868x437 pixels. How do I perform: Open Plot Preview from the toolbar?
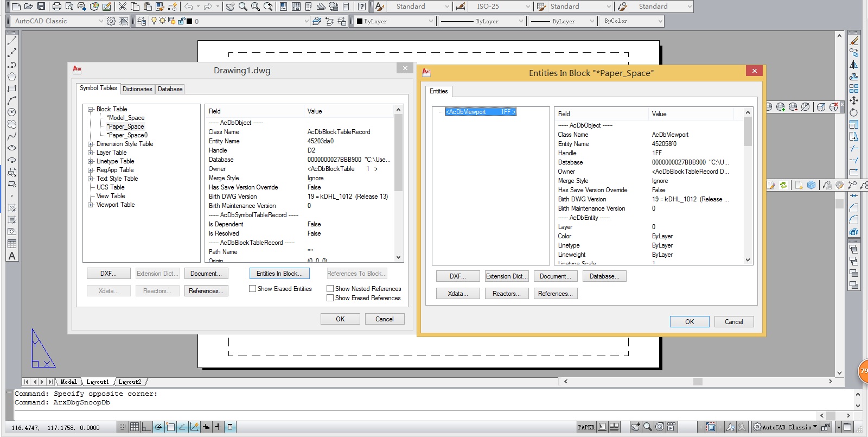[69, 7]
